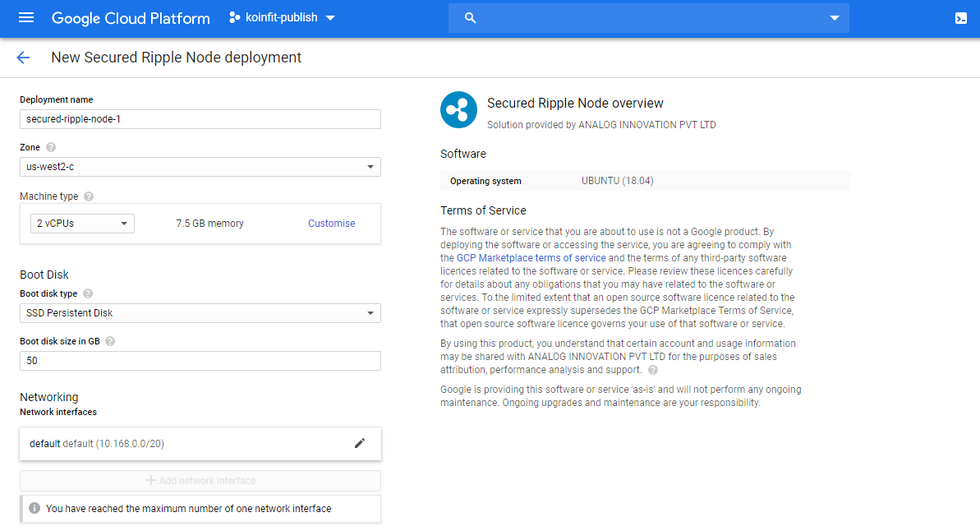980x531 pixels.
Task: Click help icon after sales attribution text
Action: coord(652,370)
